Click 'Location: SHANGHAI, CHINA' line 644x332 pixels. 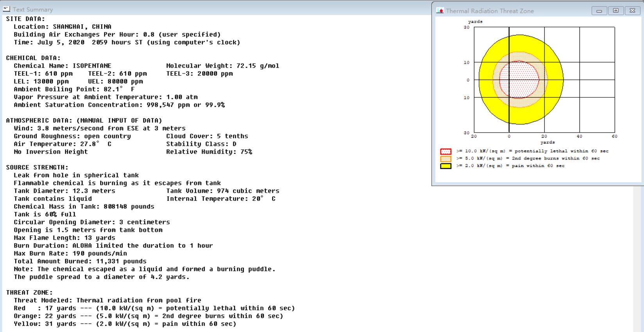(63, 27)
